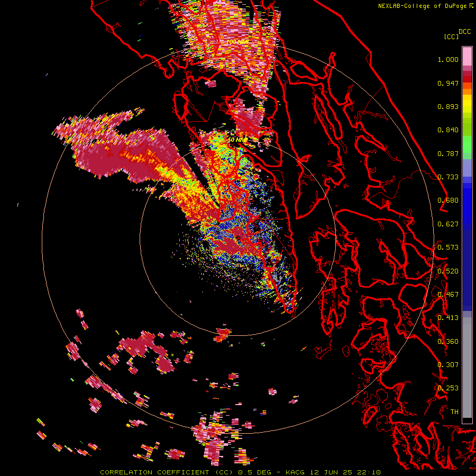The image size is (476, 476).
Task: Select the 0.680 scale value
Action: pyautogui.click(x=448, y=200)
